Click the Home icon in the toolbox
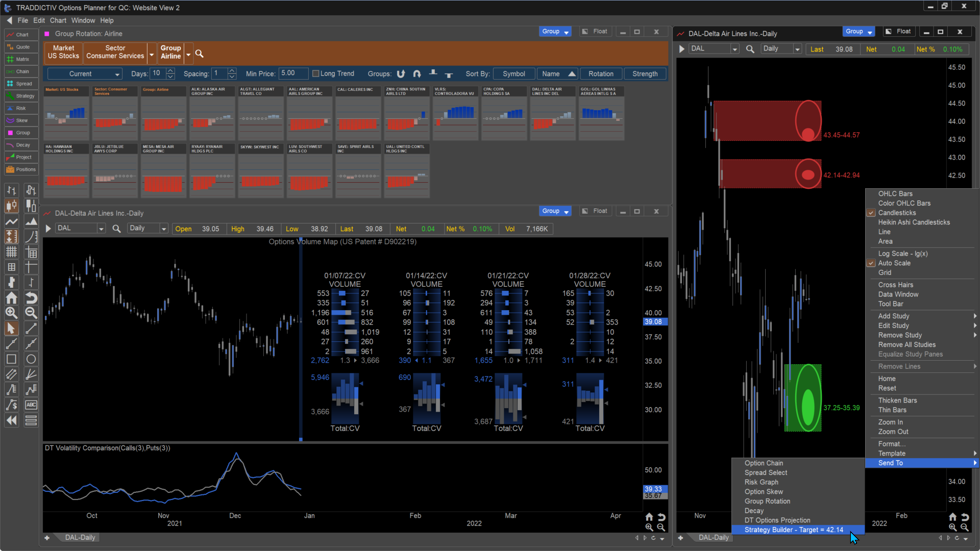The image size is (980, 551). pos(12,297)
